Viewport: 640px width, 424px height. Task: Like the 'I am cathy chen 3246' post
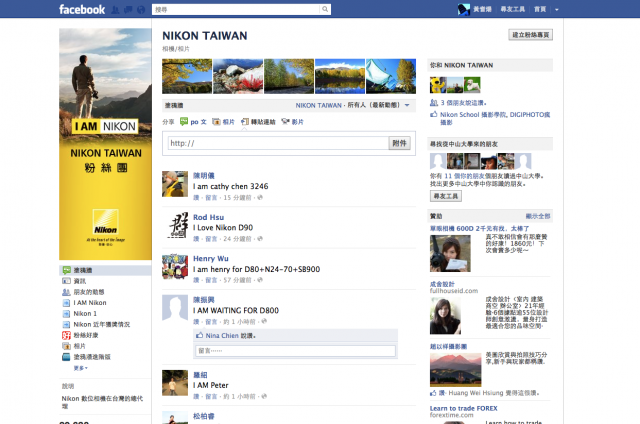coord(196,198)
